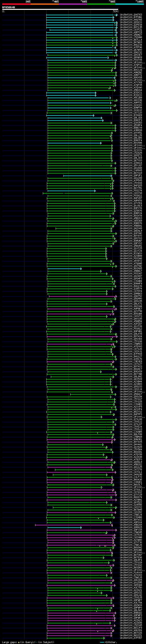Open hit UniRef100_A4Q7K6
The height and width of the screenshot is (644, 146).
tap(131, 20)
